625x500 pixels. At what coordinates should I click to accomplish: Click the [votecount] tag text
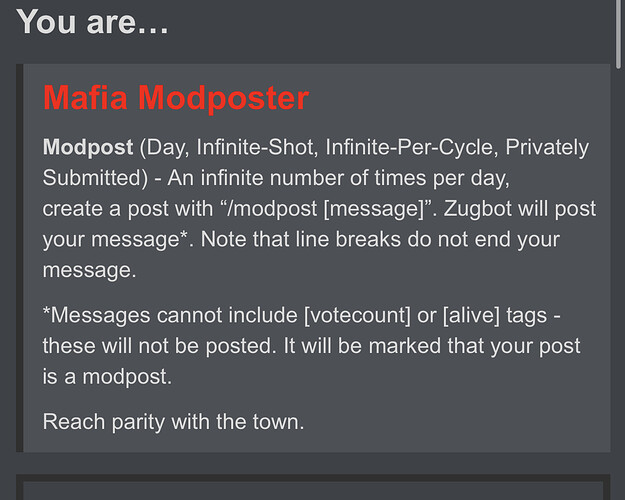coord(357,315)
